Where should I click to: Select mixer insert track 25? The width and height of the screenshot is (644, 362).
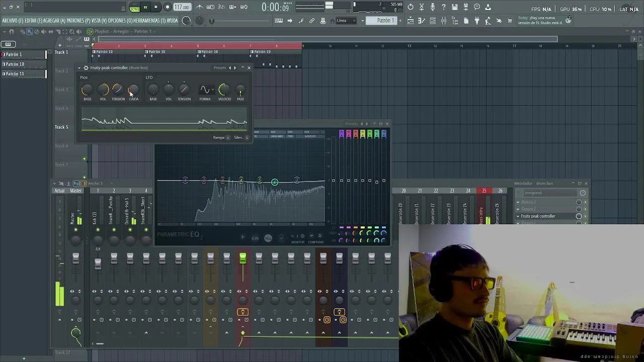(x=484, y=191)
